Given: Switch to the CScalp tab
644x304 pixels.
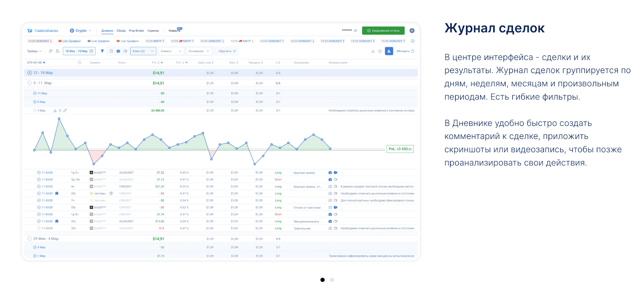Looking at the screenshot, I should (x=121, y=31).
